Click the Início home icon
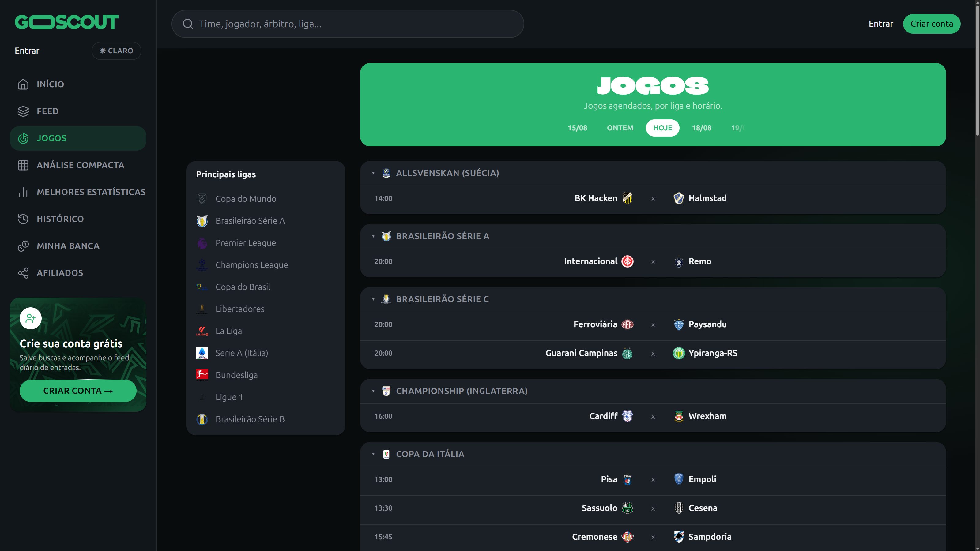Image resolution: width=980 pixels, height=551 pixels. pyautogui.click(x=23, y=84)
